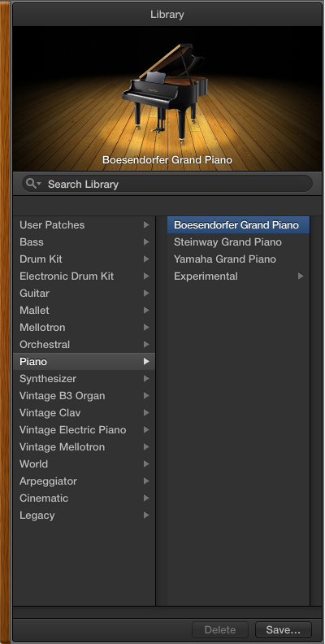Expand the User Patches arrow
325x644 pixels.
146,224
